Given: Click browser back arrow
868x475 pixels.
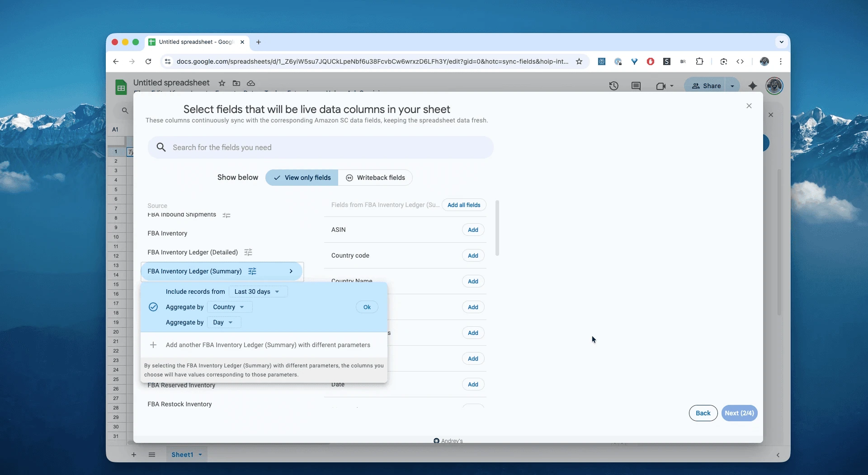Looking at the screenshot, I should (116, 61).
